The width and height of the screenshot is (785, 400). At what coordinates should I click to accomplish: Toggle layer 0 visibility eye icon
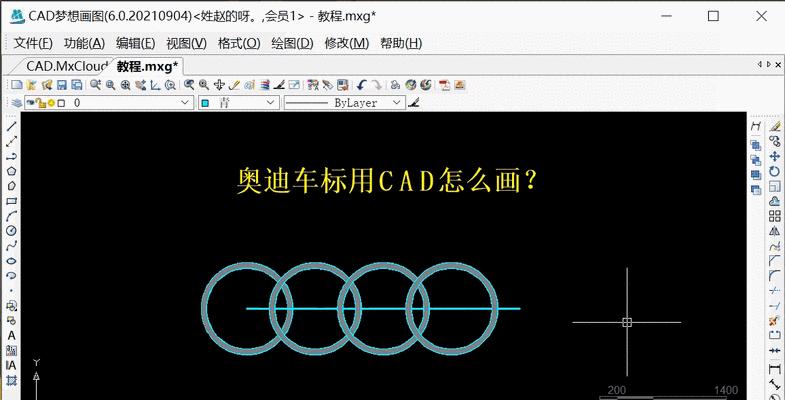[30, 103]
